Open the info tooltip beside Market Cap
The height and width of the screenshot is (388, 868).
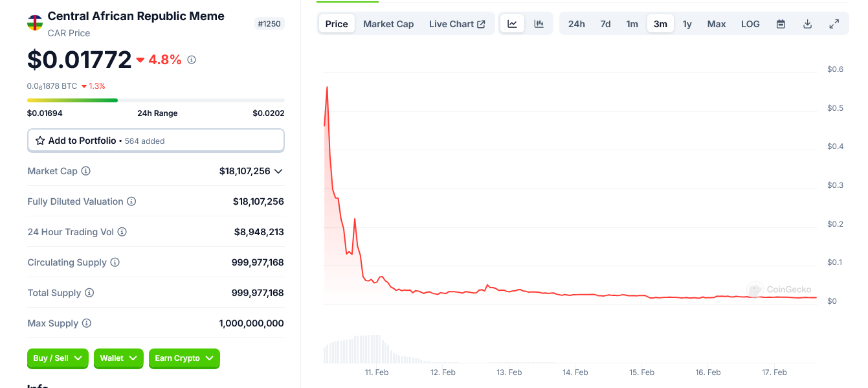[x=85, y=171]
